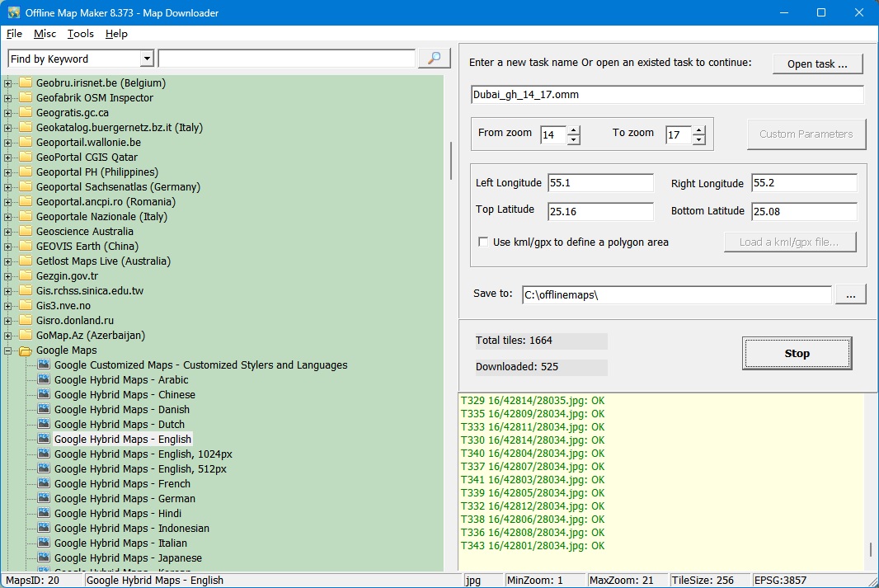Expand Geoportal Sachsenatlas (Germany) node
Image resolution: width=879 pixels, height=588 pixels.
click(8, 187)
